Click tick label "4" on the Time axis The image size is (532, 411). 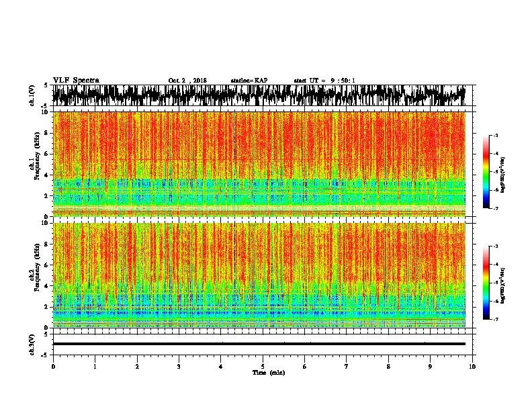tap(221, 366)
